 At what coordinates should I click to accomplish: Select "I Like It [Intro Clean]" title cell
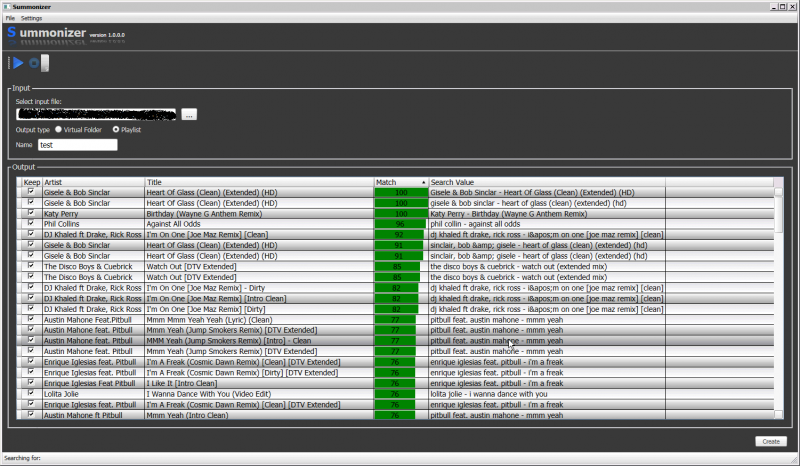point(259,383)
